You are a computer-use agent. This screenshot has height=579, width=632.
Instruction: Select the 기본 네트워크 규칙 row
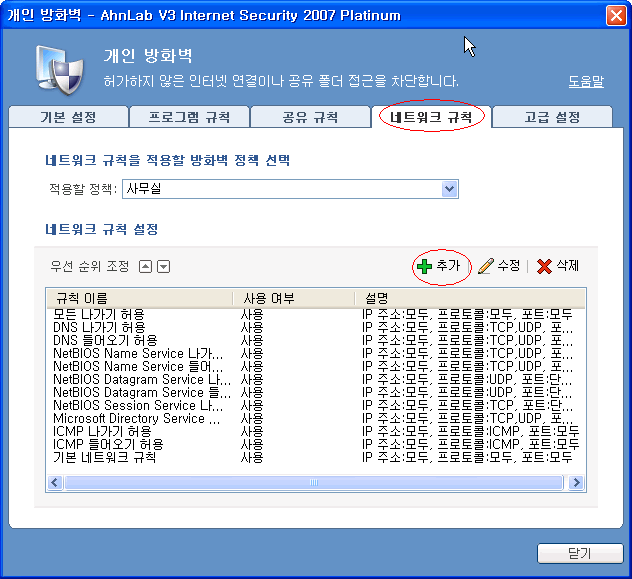[104, 457]
